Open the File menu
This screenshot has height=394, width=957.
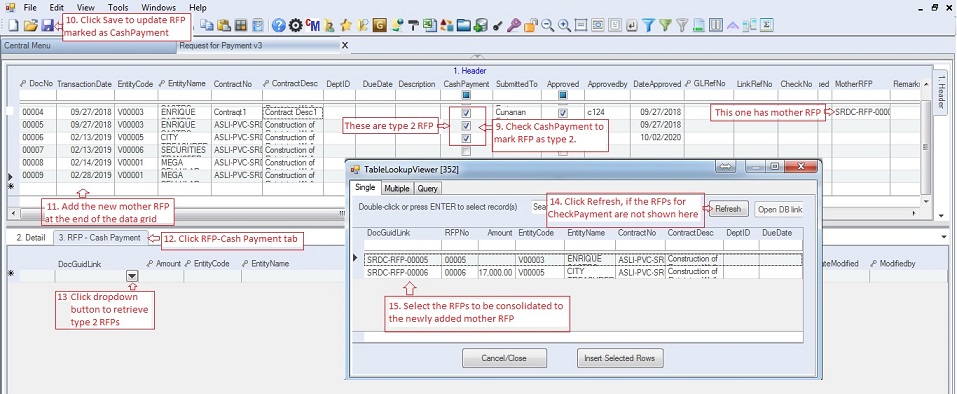pyautogui.click(x=30, y=8)
